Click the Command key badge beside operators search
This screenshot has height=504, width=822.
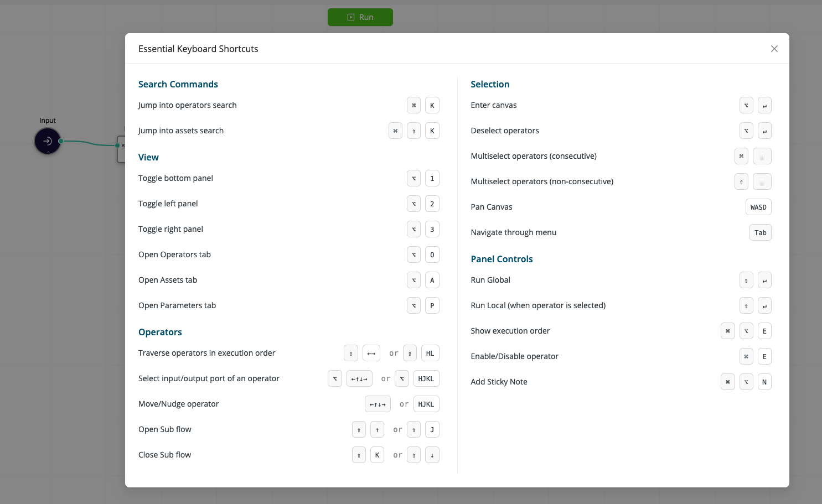[x=413, y=105]
